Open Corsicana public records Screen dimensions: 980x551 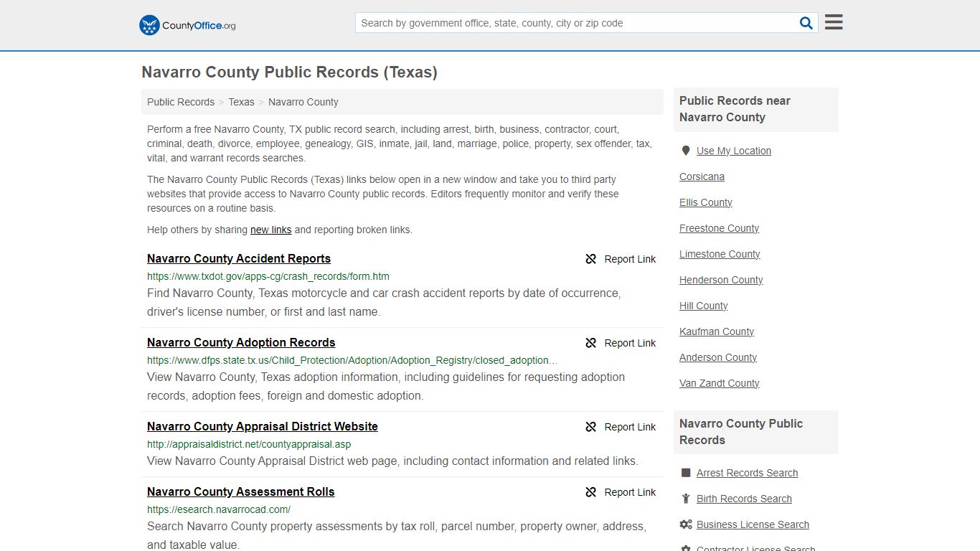pyautogui.click(x=702, y=176)
